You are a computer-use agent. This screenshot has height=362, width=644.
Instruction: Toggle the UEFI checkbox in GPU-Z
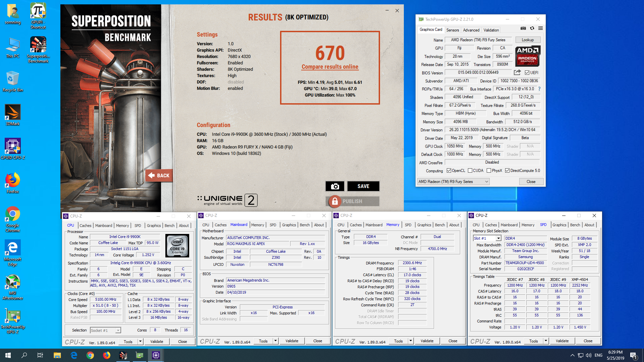tap(527, 73)
